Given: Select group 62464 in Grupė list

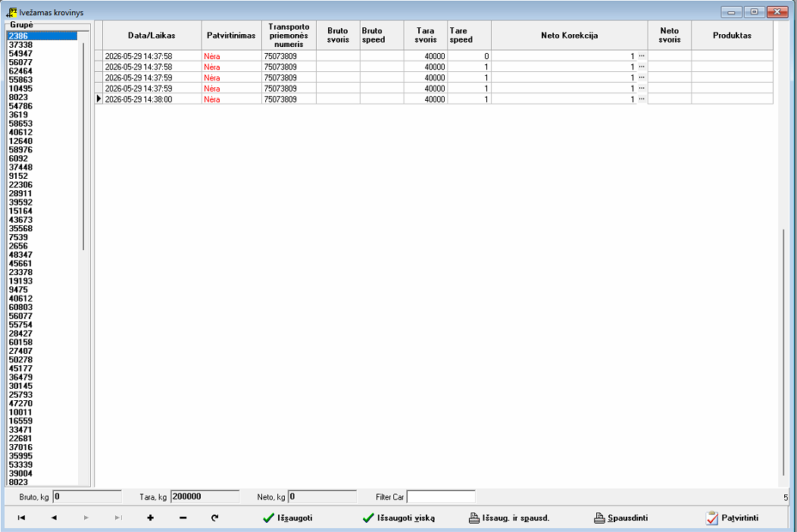Looking at the screenshot, I should click(42, 71).
